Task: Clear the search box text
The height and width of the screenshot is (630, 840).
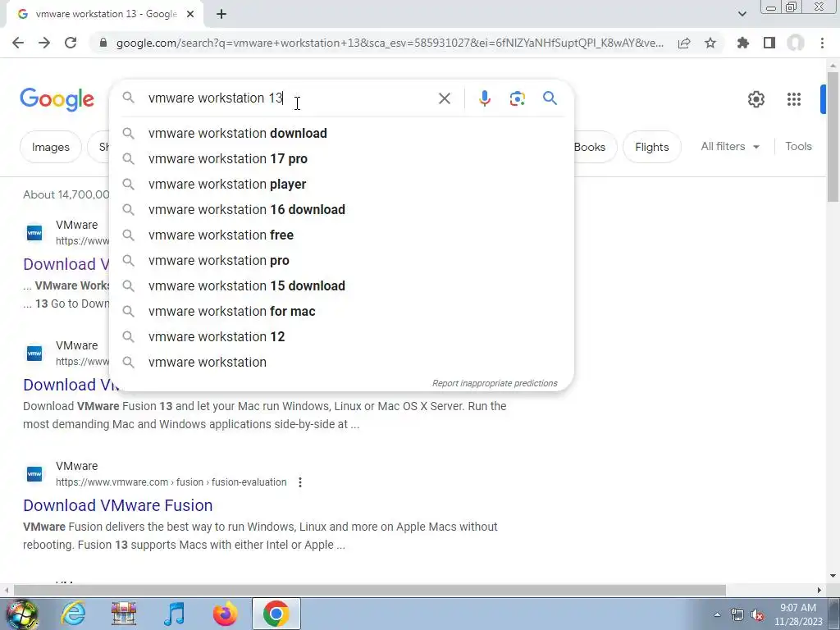Action: click(x=444, y=98)
